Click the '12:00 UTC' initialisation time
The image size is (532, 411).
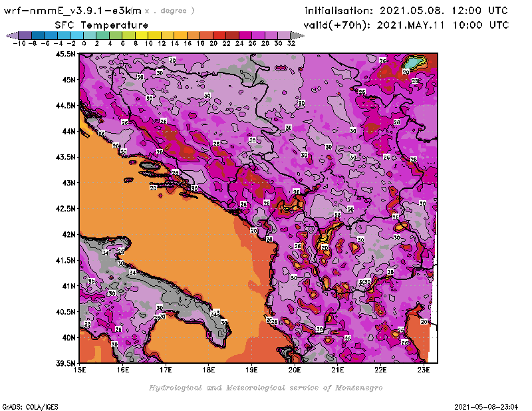click(x=479, y=11)
